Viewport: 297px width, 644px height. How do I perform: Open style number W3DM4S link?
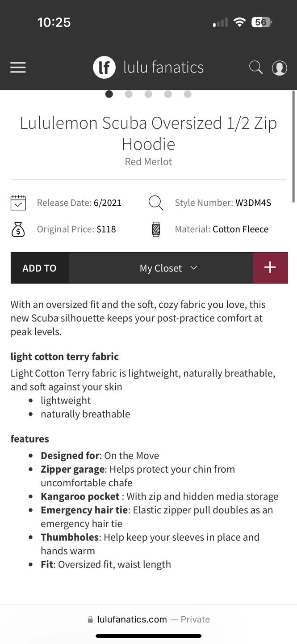tap(253, 203)
